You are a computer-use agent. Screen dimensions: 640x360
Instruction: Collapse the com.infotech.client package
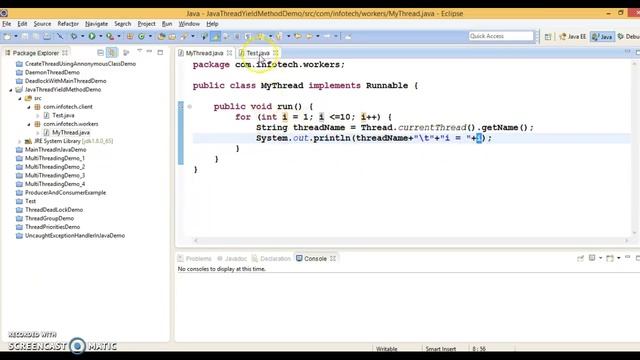(29, 107)
